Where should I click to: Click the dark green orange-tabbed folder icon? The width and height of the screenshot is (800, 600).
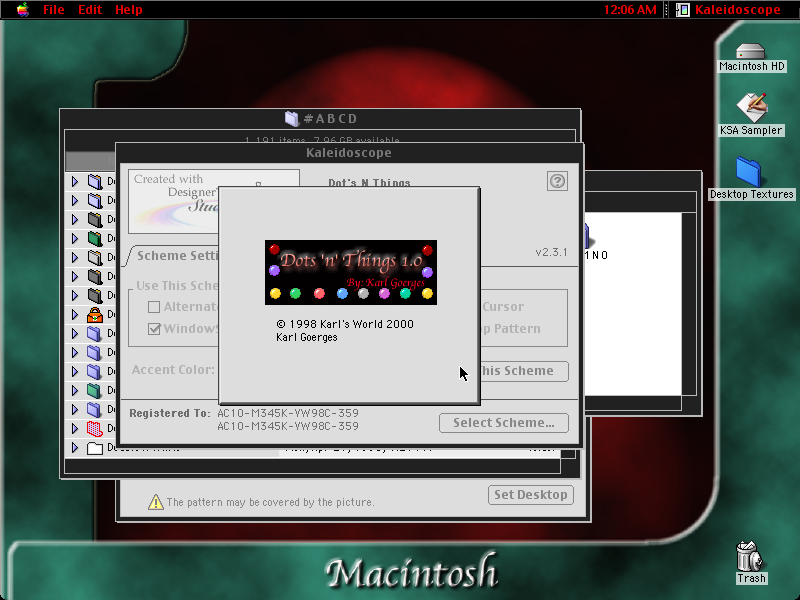(x=95, y=238)
